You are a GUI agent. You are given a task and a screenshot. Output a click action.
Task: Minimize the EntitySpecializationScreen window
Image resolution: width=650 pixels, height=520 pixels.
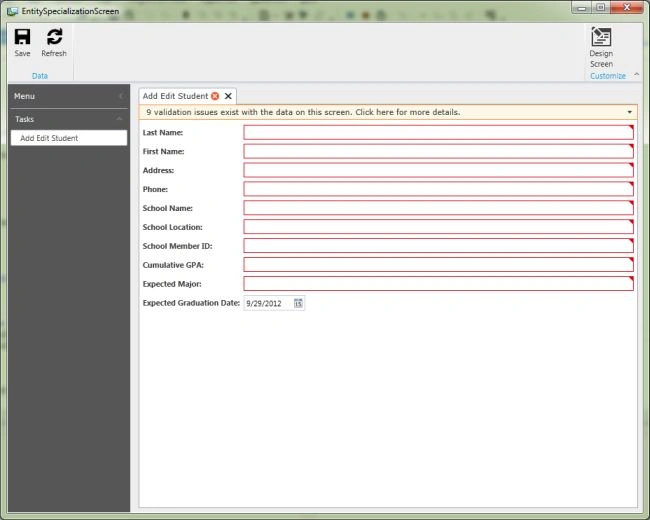point(582,7)
